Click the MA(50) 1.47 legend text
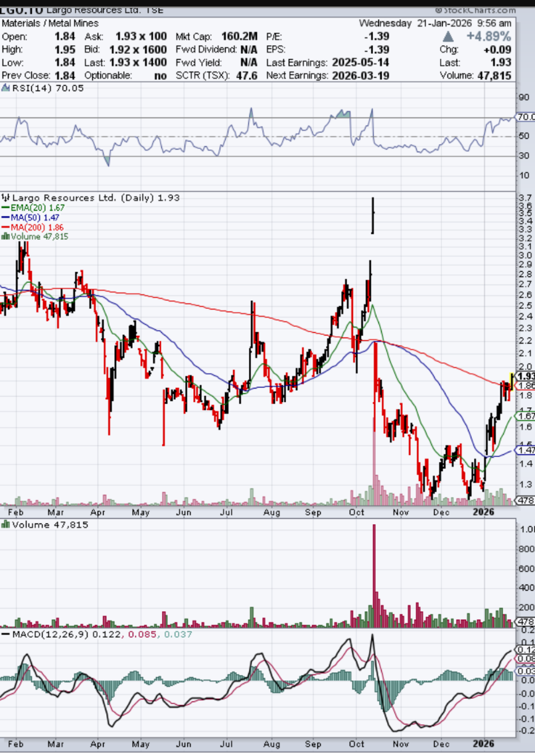This screenshot has height=756, width=535. point(35,217)
